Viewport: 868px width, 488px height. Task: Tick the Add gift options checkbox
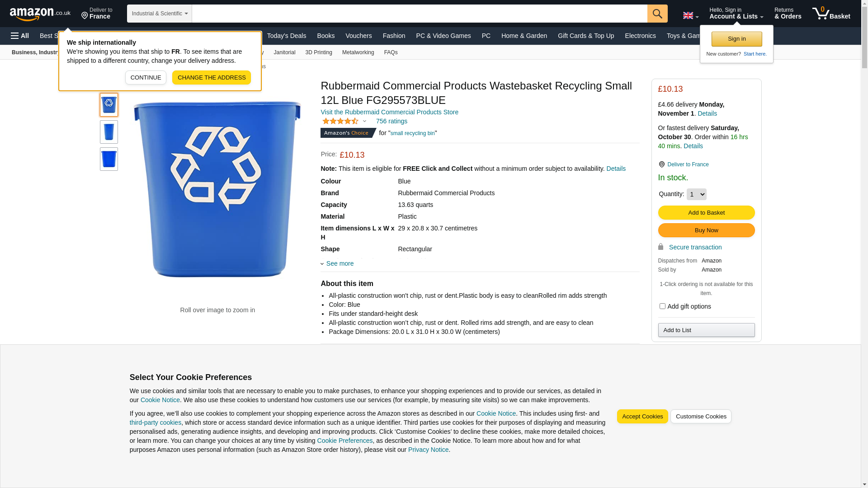pos(662,306)
